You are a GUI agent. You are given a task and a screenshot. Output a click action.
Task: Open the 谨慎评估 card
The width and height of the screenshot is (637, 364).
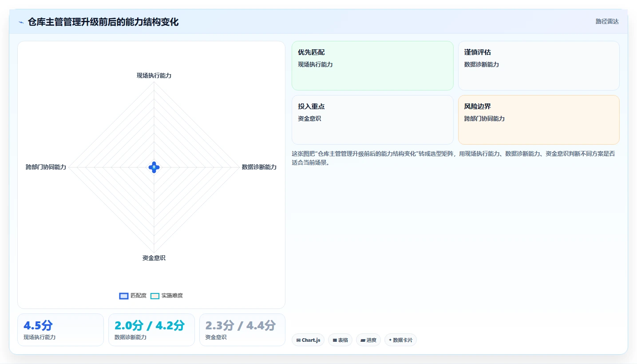click(x=538, y=66)
